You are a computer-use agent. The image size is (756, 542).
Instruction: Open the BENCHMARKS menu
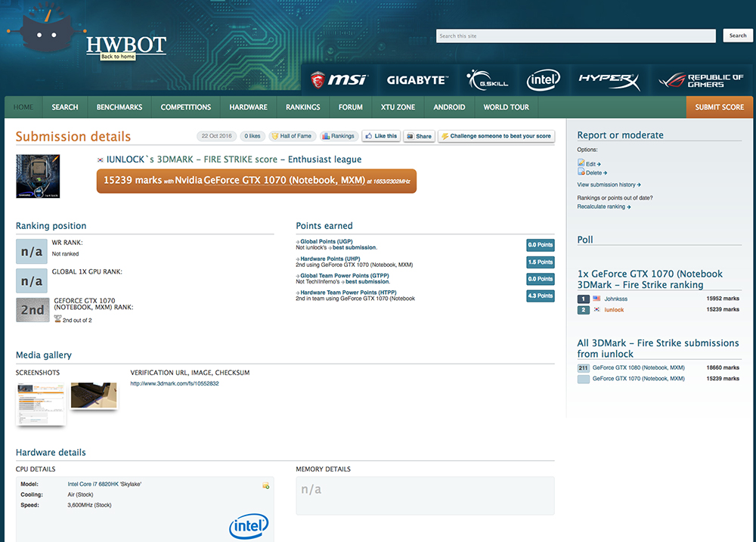(119, 107)
